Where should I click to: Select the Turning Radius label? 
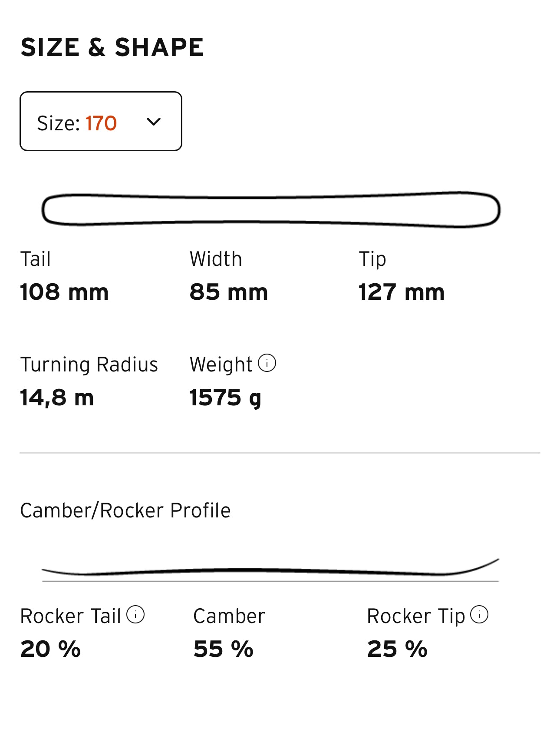[x=89, y=365]
